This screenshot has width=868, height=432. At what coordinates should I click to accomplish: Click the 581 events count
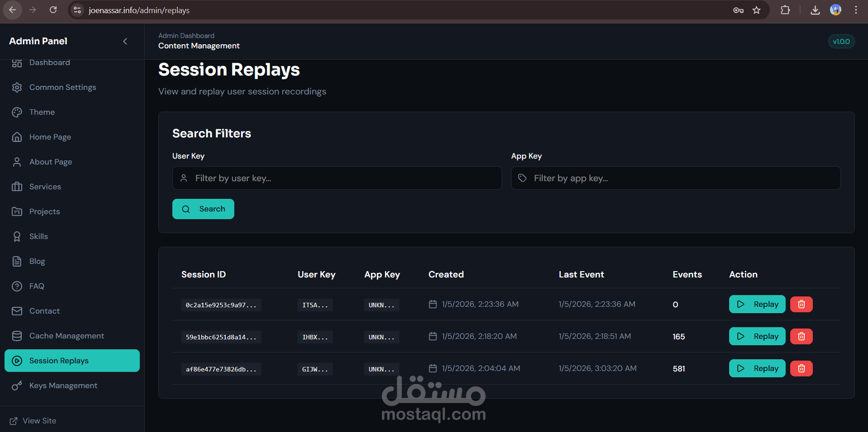point(679,369)
